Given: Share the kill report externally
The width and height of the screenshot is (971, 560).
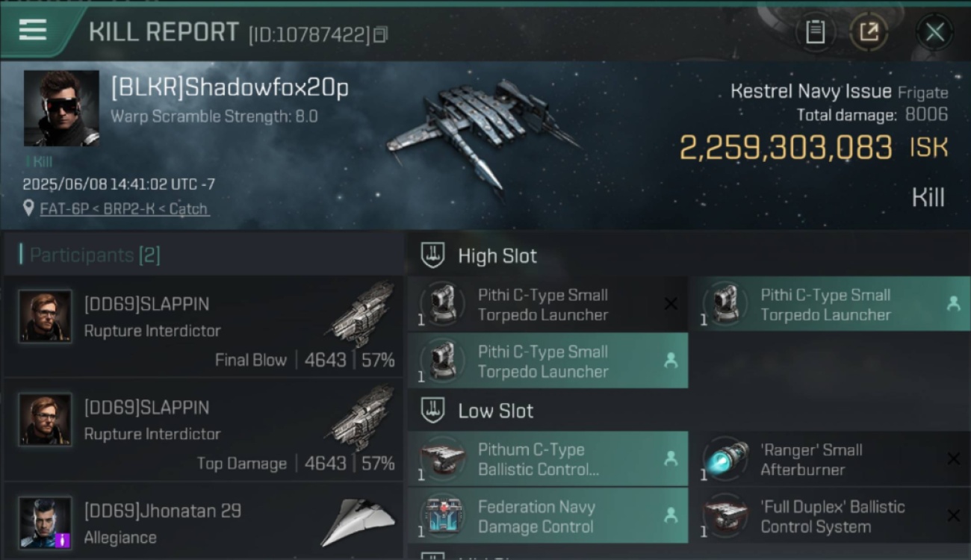Looking at the screenshot, I should (869, 32).
